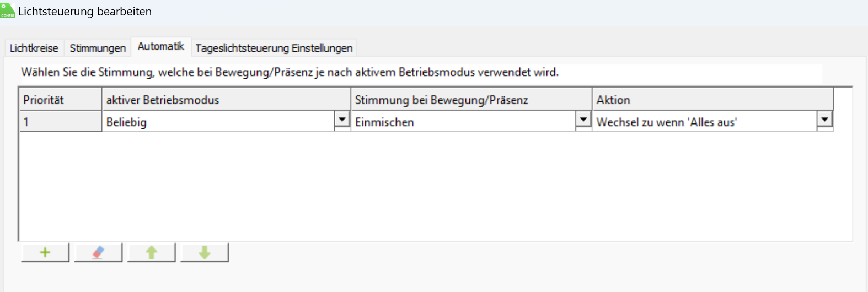The width and height of the screenshot is (868, 292).
Task: Select the priority cell showing '1'
Action: (60, 122)
